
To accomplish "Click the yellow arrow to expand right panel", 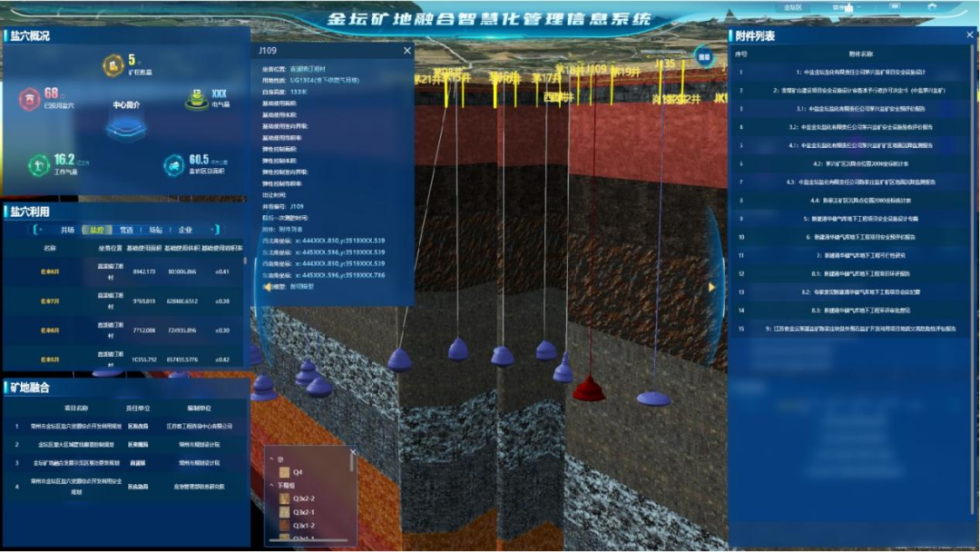I will click(711, 287).
